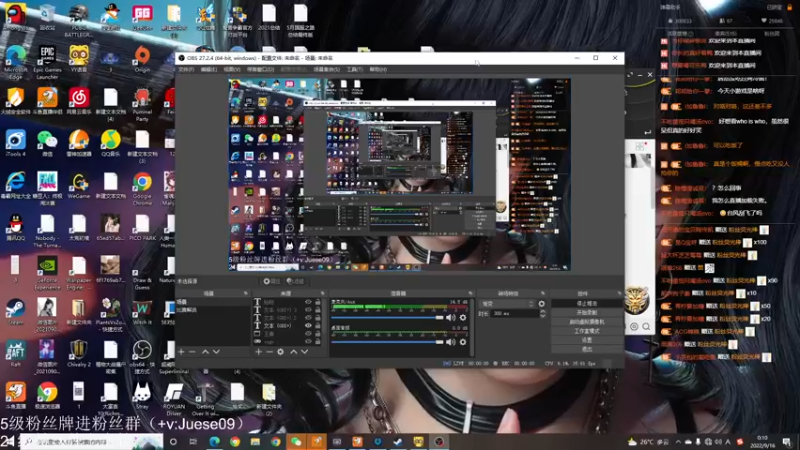
Task: Remove the selected source with minus icon
Action: 269,352
